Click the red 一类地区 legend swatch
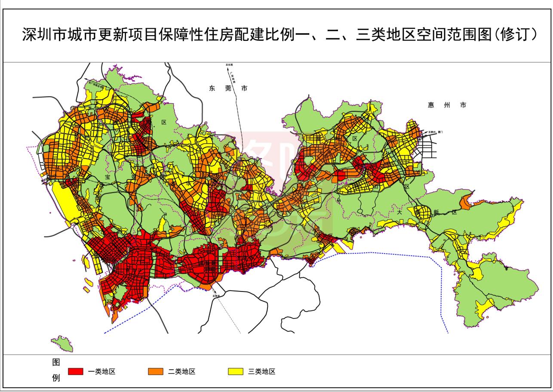Image resolution: width=553 pixels, height=392 pixels. tap(75, 371)
